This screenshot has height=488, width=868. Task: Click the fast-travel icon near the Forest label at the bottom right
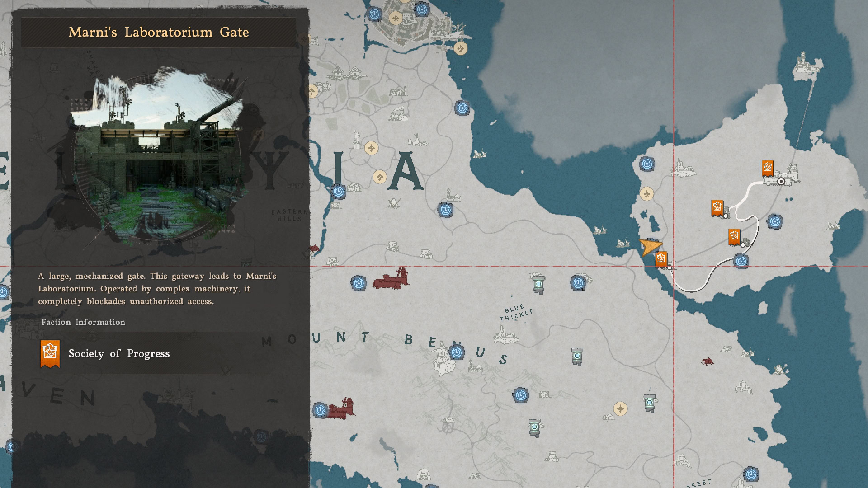(751, 474)
